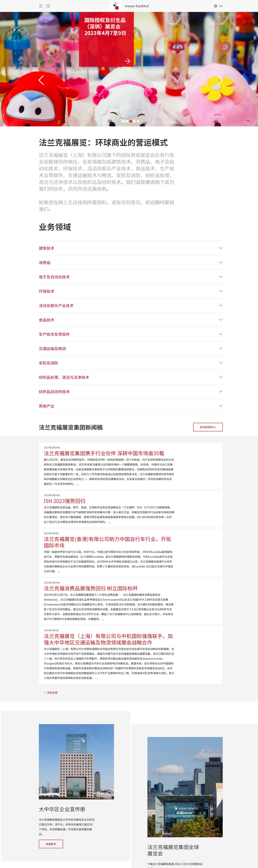The width and height of the screenshot is (258, 868).
Task: Expand the 食品技术 accordion row
Action: click(x=221, y=320)
